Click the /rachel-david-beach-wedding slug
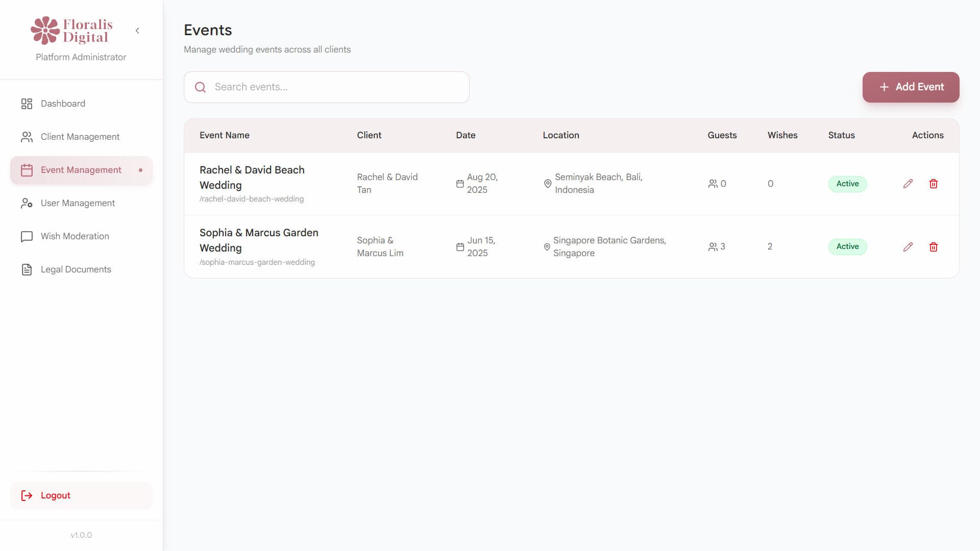This screenshot has width=980, height=551. pyautogui.click(x=252, y=199)
